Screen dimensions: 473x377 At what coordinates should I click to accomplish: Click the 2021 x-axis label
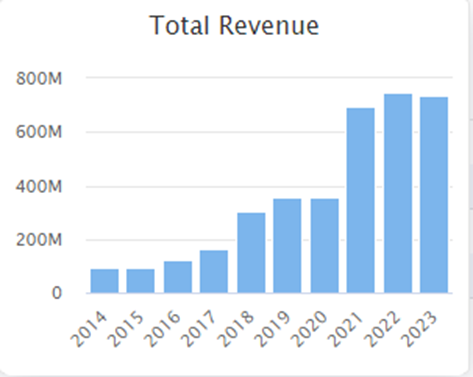click(x=345, y=330)
